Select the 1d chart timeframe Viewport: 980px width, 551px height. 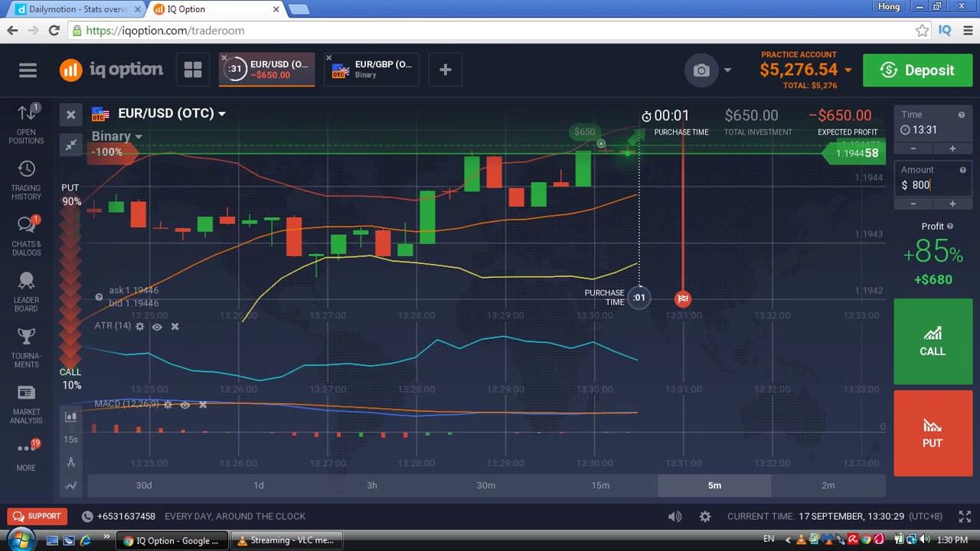tap(258, 485)
